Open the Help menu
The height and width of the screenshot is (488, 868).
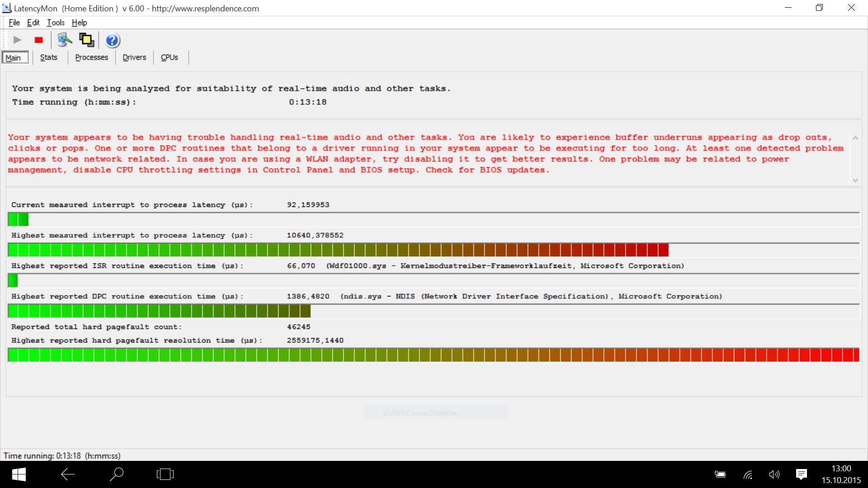79,23
